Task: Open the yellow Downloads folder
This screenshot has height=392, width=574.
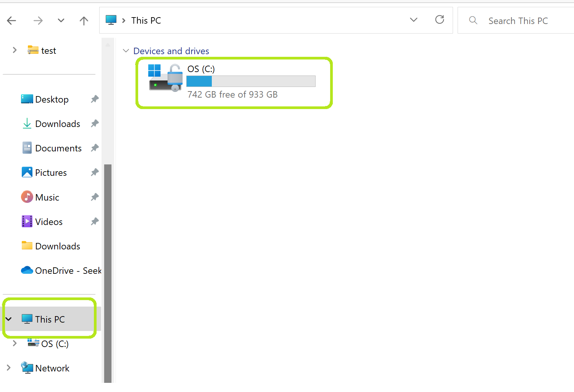Action: click(58, 246)
